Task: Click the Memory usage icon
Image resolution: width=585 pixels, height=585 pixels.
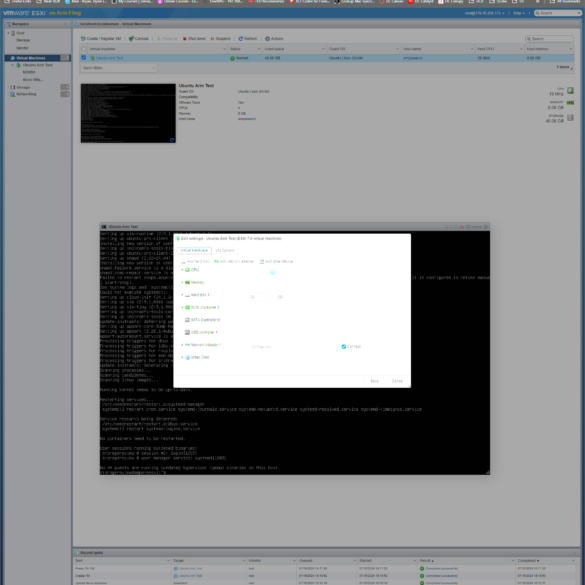Action: coord(570,103)
